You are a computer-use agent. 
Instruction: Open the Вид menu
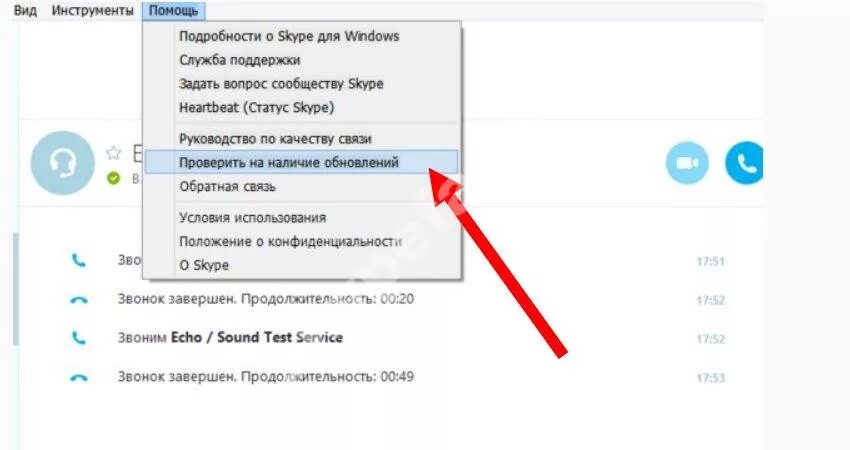[x=25, y=10]
